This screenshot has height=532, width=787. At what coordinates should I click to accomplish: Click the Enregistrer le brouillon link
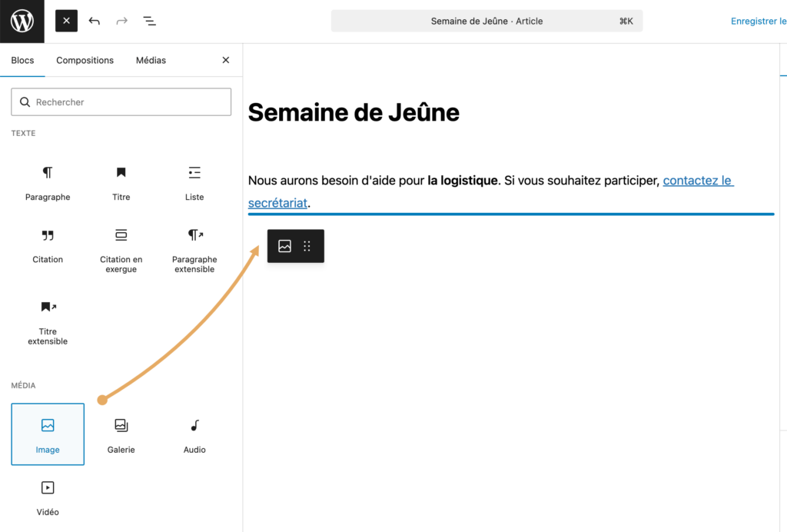pos(759,21)
